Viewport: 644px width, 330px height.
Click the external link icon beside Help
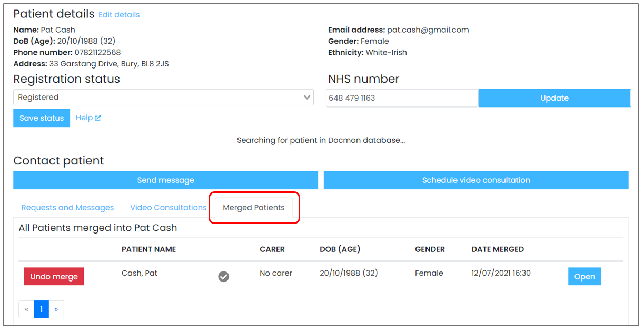(98, 118)
